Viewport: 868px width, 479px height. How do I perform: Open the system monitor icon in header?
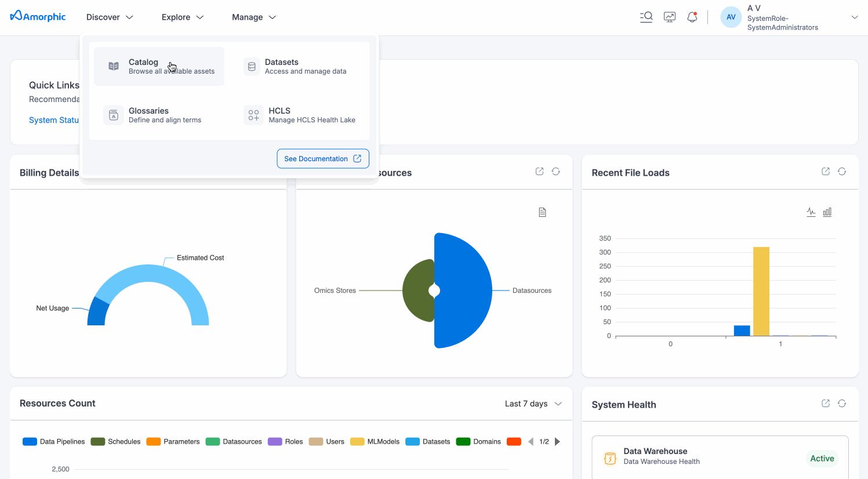click(669, 17)
